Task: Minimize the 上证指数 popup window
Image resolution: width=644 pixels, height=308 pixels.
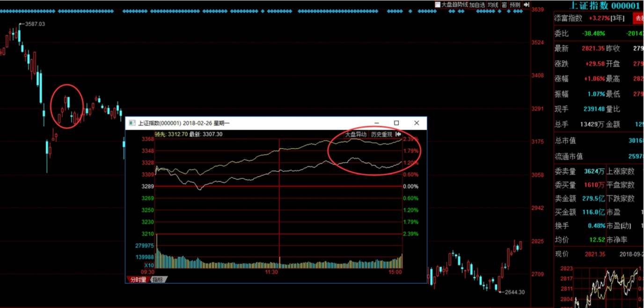Action: pos(376,123)
